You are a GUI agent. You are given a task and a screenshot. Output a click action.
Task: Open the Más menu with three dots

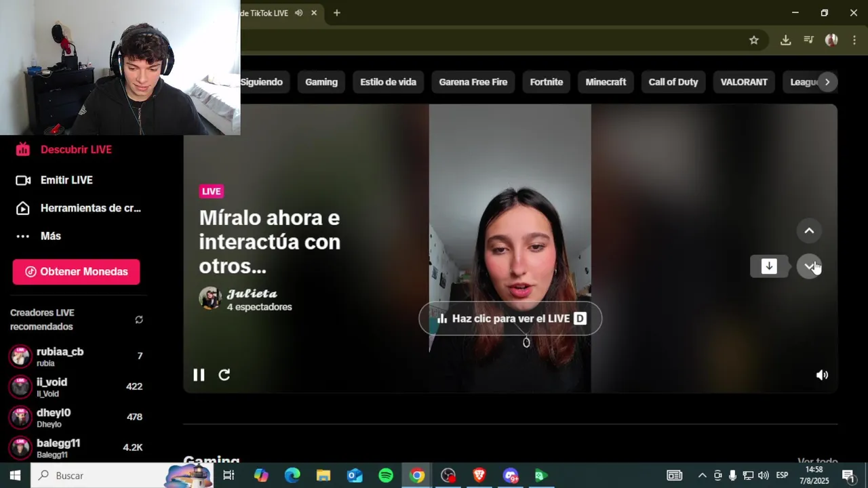coord(38,236)
